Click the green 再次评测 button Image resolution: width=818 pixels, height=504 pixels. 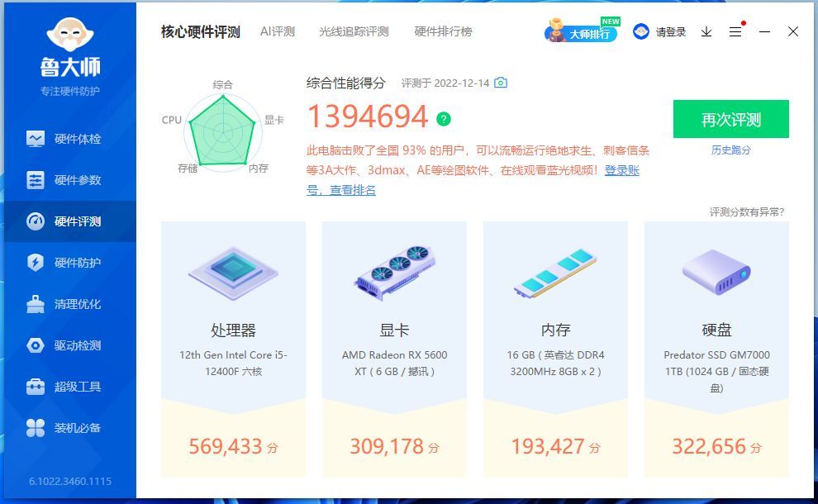point(731,119)
